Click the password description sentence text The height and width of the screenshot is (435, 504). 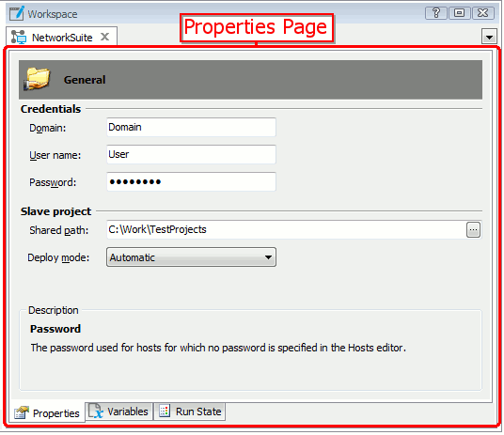(x=218, y=348)
